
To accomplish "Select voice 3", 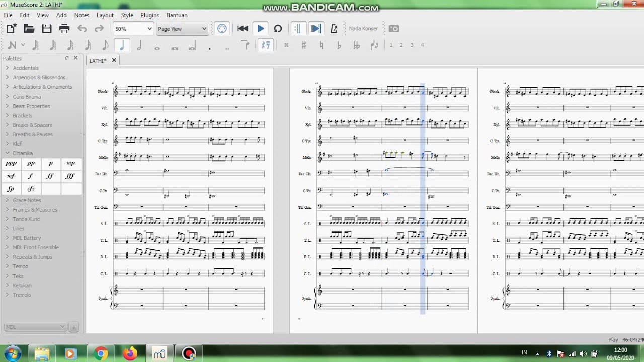I will tap(412, 45).
